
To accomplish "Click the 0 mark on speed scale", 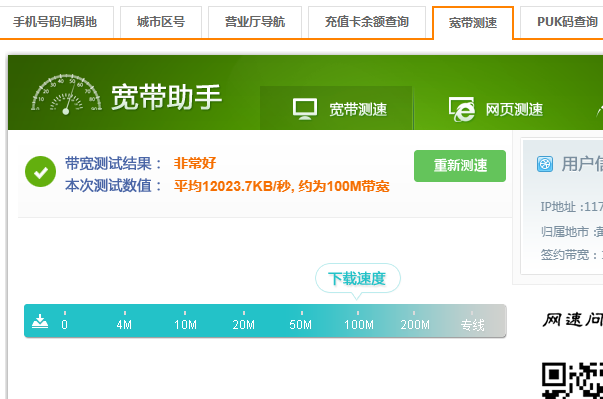I will tap(65, 325).
